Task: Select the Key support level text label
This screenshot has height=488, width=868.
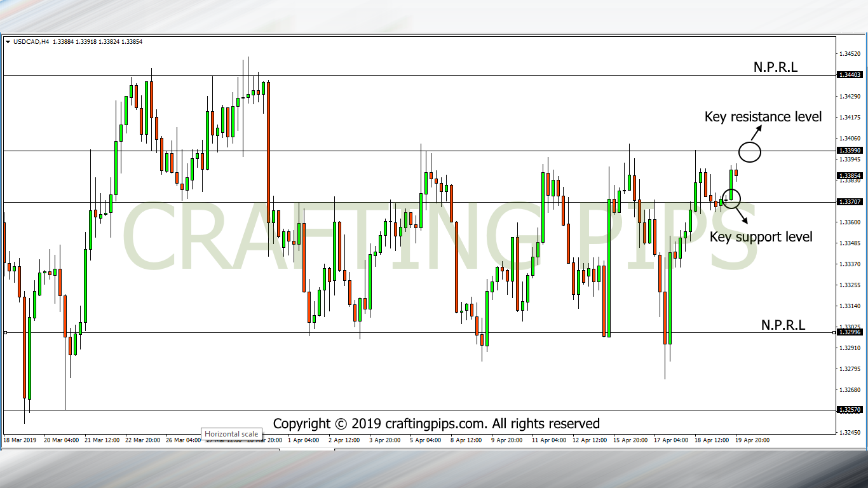Action: tap(761, 237)
